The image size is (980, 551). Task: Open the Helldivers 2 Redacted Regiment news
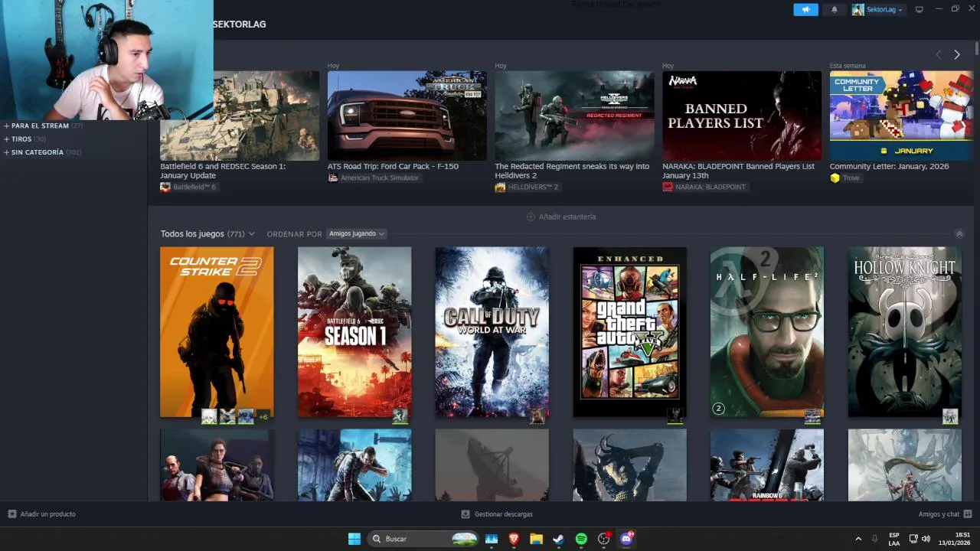(x=574, y=116)
